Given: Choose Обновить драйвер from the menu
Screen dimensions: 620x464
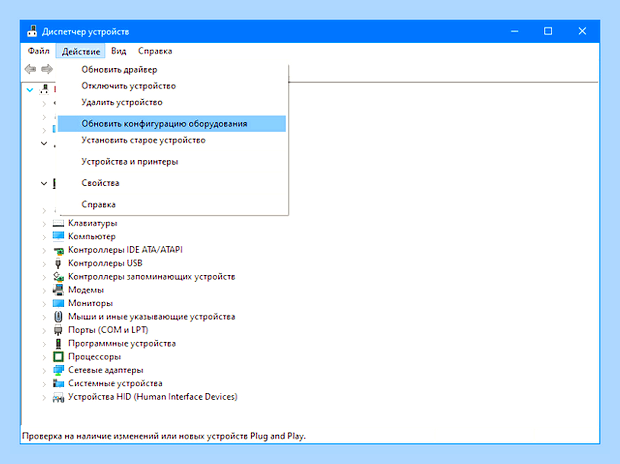Looking at the screenshot, I should click(x=172, y=70).
